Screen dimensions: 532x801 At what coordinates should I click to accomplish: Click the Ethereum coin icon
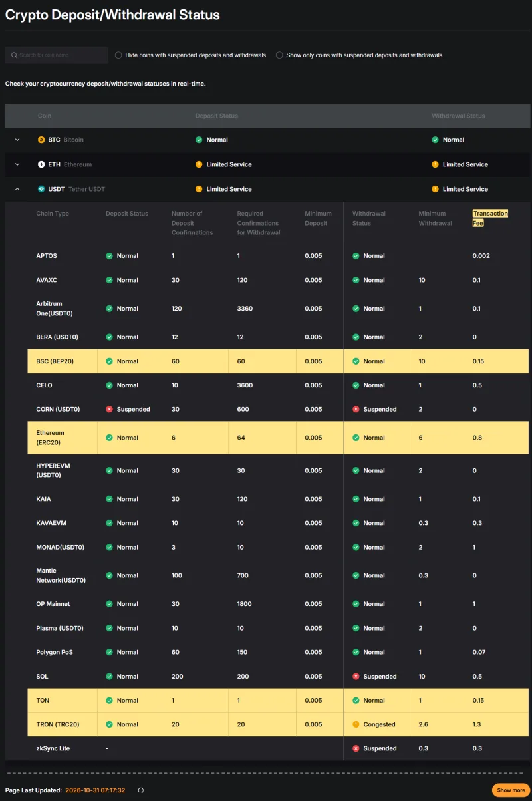coord(41,164)
